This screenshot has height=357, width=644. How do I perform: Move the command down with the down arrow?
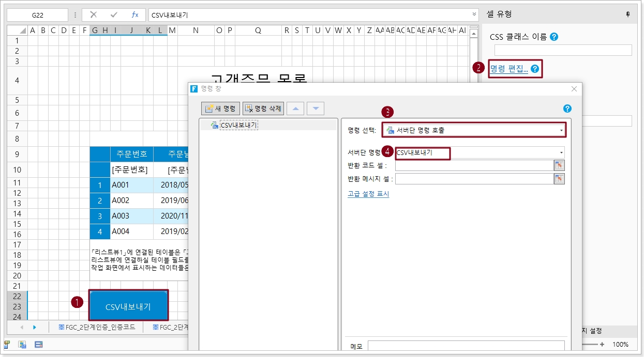[316, 108]
